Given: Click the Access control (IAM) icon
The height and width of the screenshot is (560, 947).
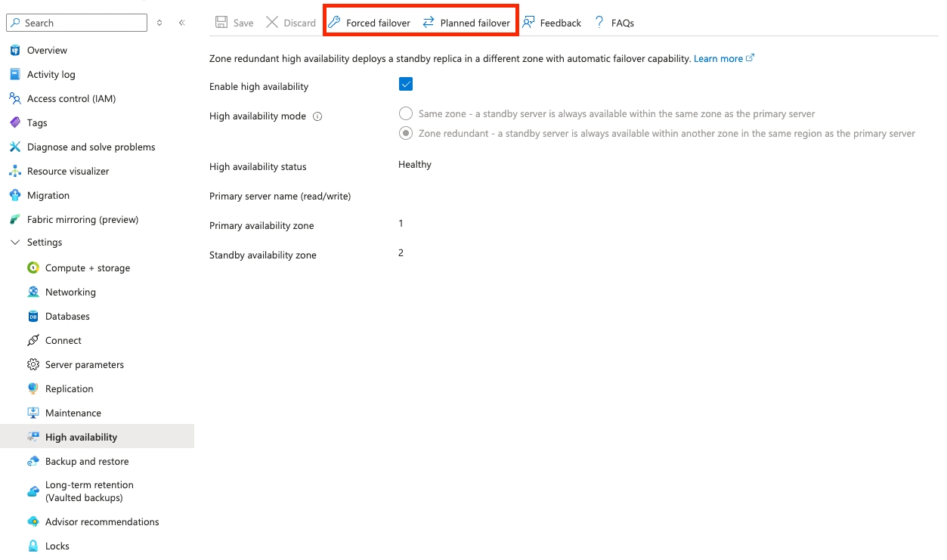Looking at the screenshot, I should click(x=16, y=98).
